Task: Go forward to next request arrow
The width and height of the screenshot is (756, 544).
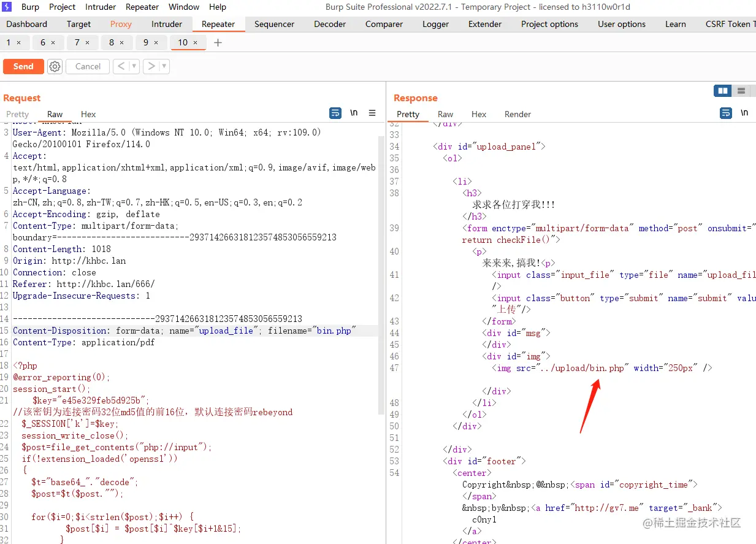Action: pos(151,66)
